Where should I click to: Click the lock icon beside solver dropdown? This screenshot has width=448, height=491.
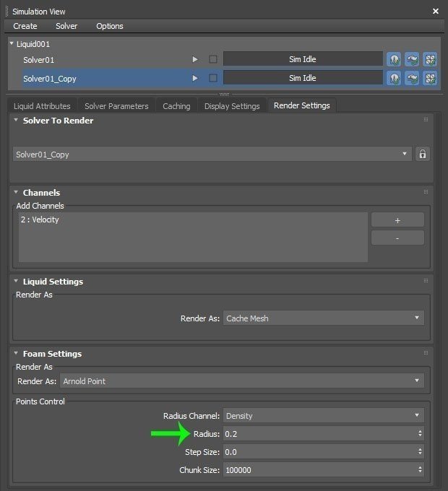click(x=423, y=154)
